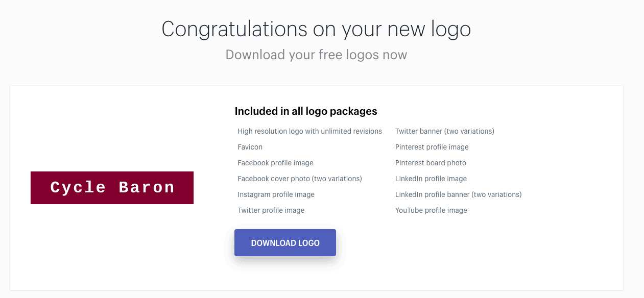Select the YouTube profile image item
Image resolution: width=644 pixels, height=298 pixels.
pos(431,210)
